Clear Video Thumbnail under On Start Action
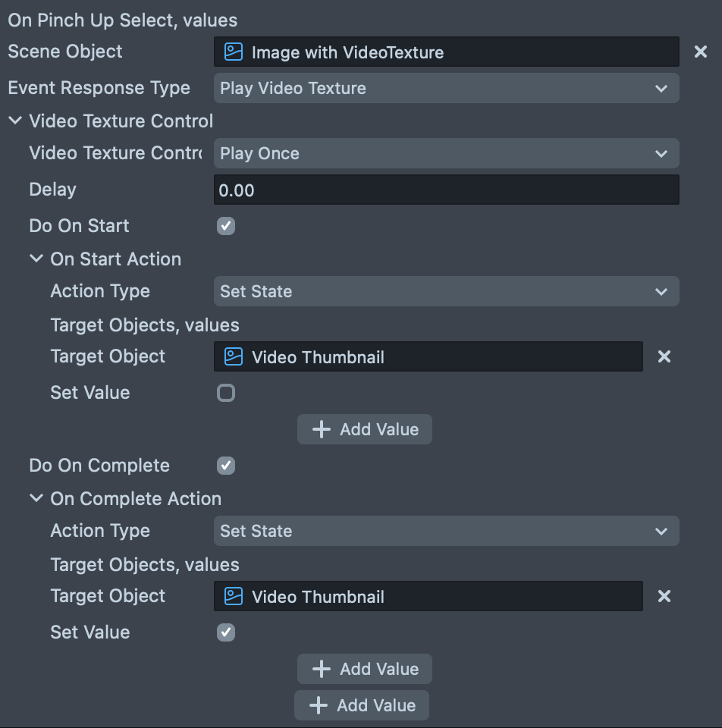722x728 pixels. point(664,356)
